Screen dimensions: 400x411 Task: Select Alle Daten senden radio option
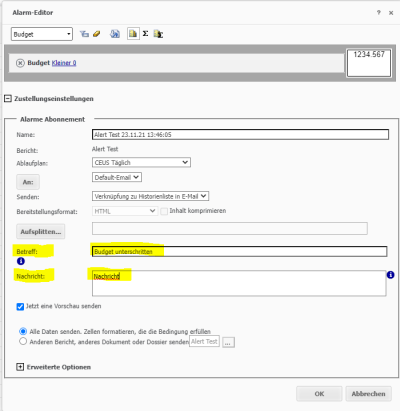tap(23, 331)
